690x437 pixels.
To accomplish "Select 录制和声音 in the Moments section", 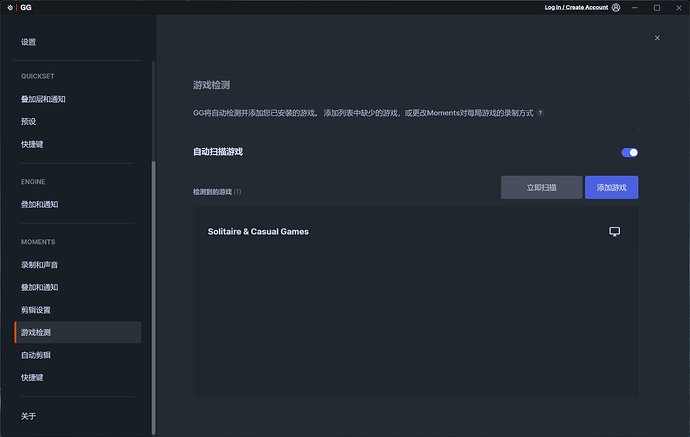I will pos(39,265).
